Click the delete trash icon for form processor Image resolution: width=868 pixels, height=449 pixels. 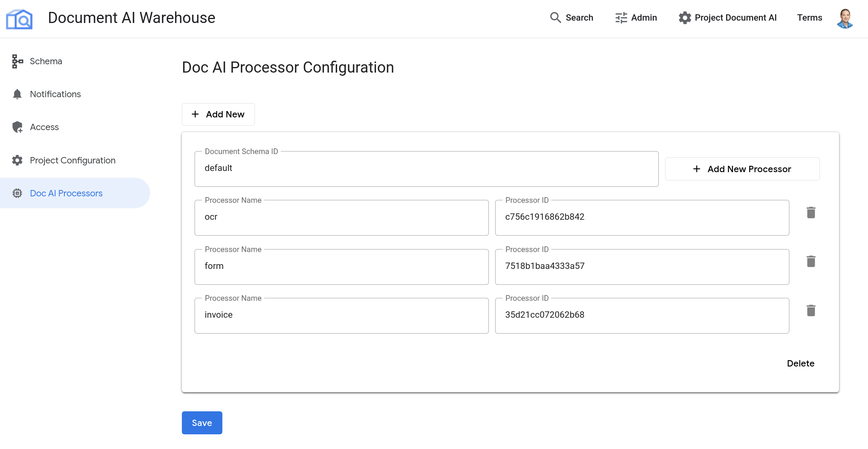(x=811, y=262)
